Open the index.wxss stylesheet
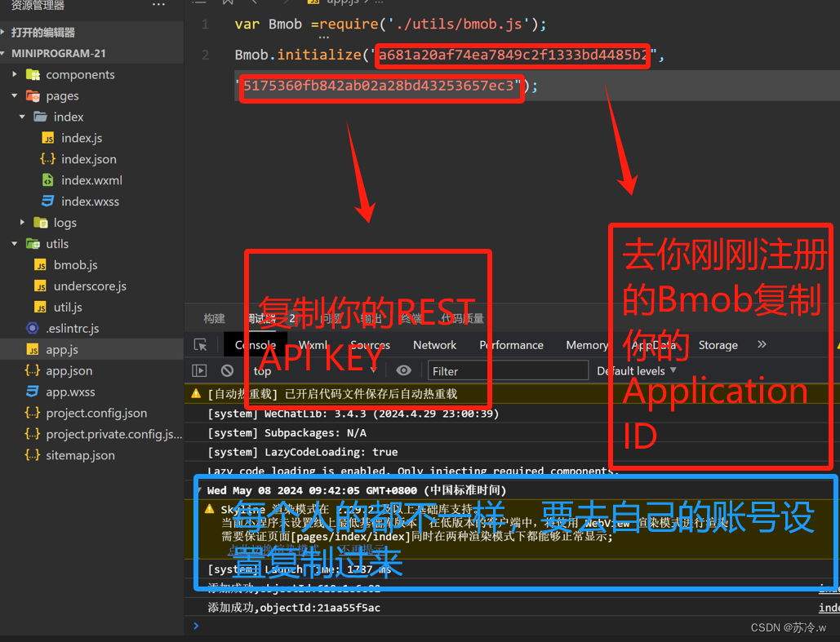 90,201
